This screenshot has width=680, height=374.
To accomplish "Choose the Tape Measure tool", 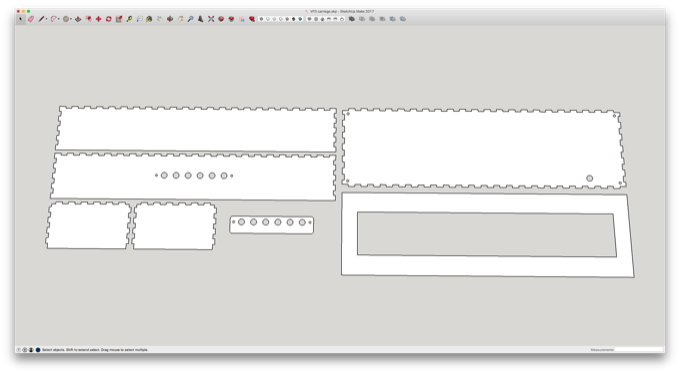I will tap(129, 19).
